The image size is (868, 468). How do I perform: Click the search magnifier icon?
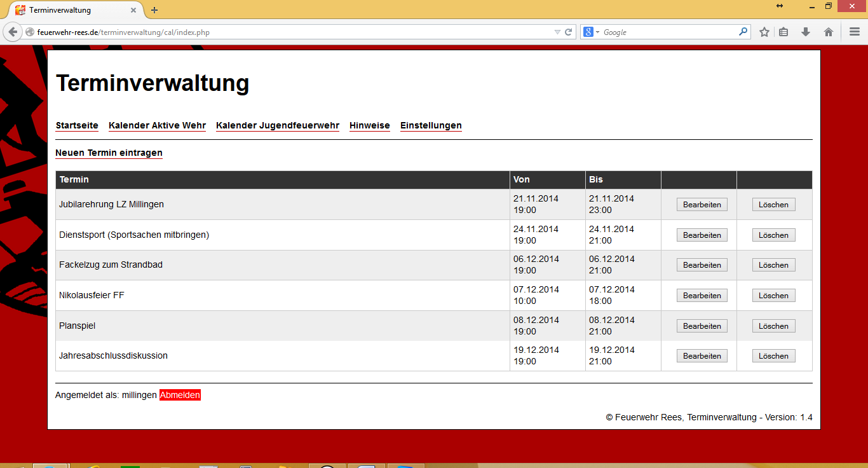pos(743,32)
